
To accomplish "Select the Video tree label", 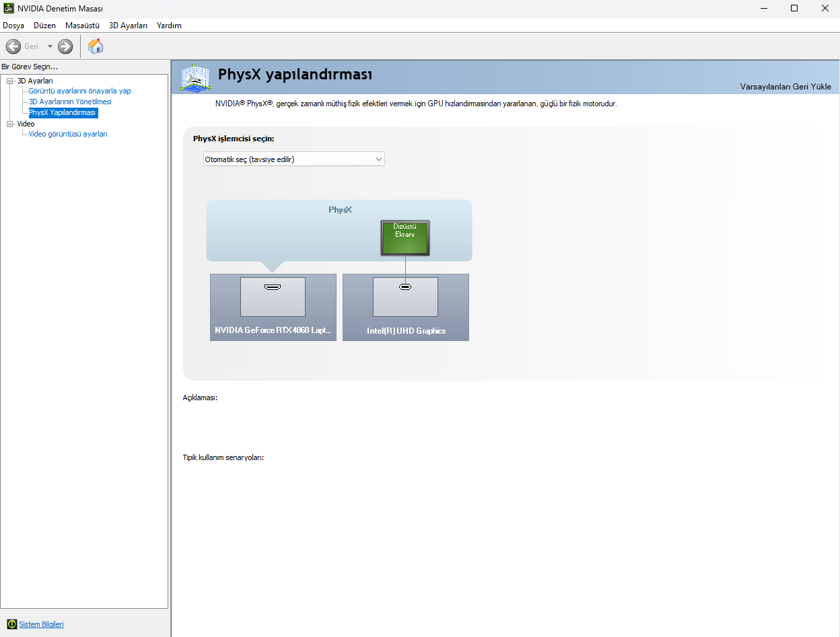I will point(26,124).
